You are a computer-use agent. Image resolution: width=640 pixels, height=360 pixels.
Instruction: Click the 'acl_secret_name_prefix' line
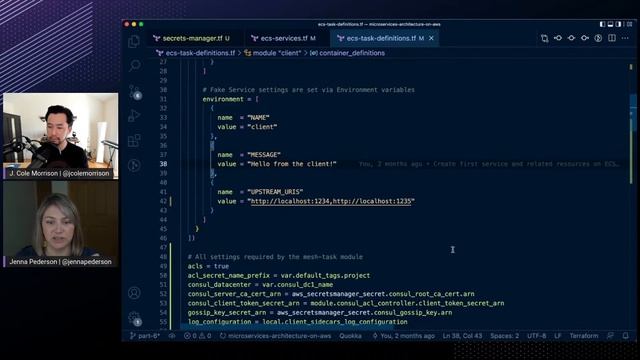(x=279, y=276)
